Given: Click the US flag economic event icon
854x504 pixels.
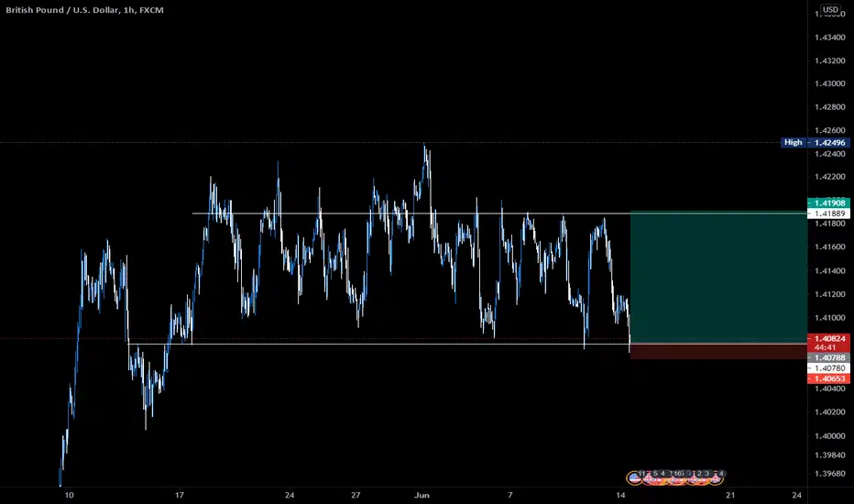Looking at the screenshot, I should [x=634, y=478].
